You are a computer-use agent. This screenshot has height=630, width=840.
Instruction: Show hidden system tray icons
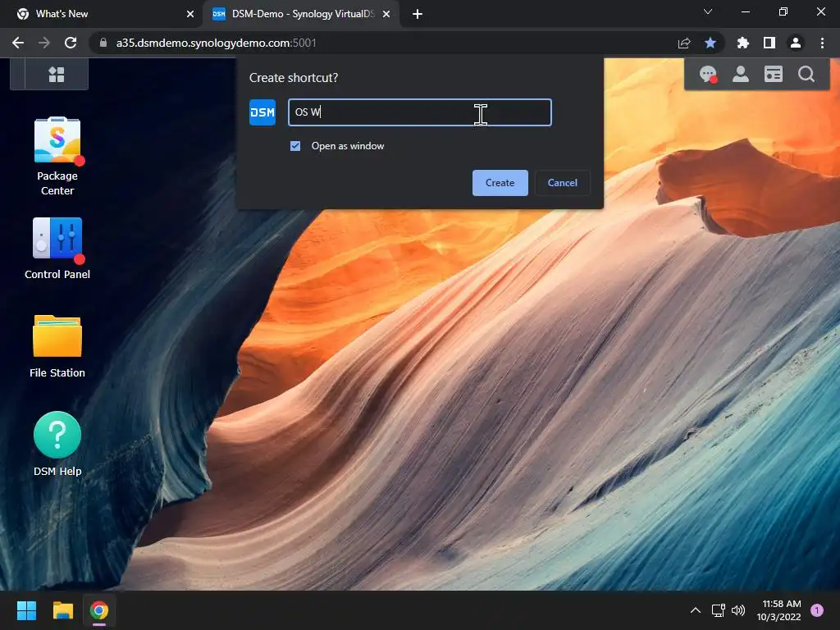point(696,610)
